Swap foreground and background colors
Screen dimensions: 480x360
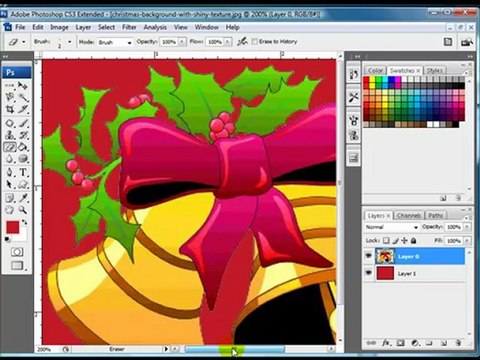pyautogui.click(x=24, y=222)
